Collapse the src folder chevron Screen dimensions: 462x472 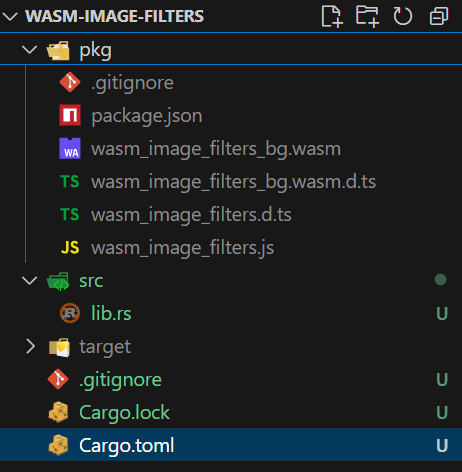(29, 280)
